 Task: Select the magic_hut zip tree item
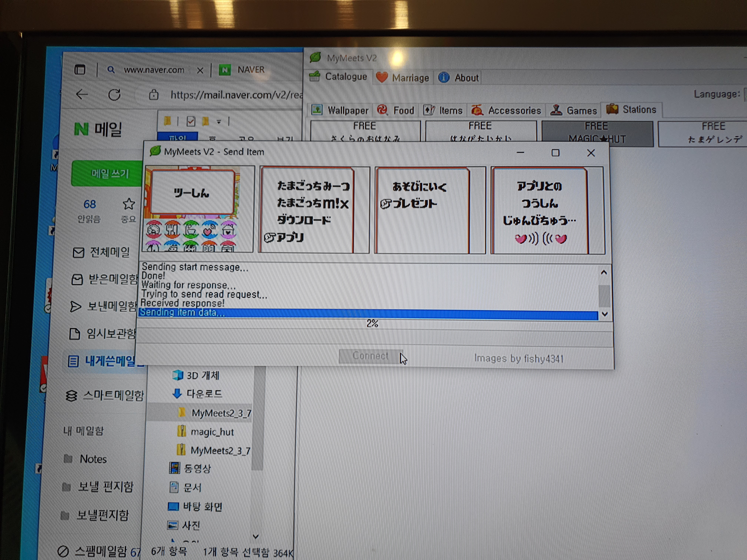coord(205,432)
